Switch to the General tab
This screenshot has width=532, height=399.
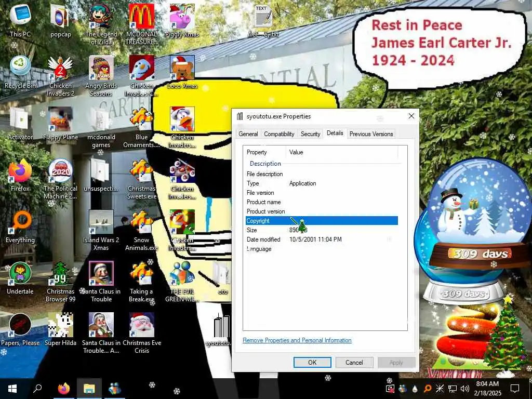248,134
